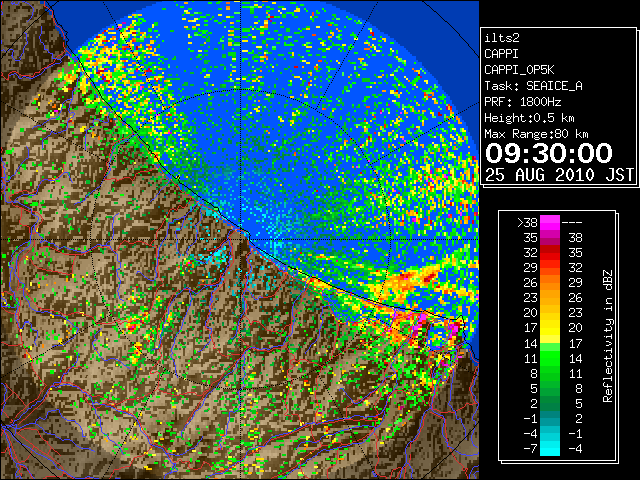Pick the yellow swatch in the reflectivity legend

point(550,328)
